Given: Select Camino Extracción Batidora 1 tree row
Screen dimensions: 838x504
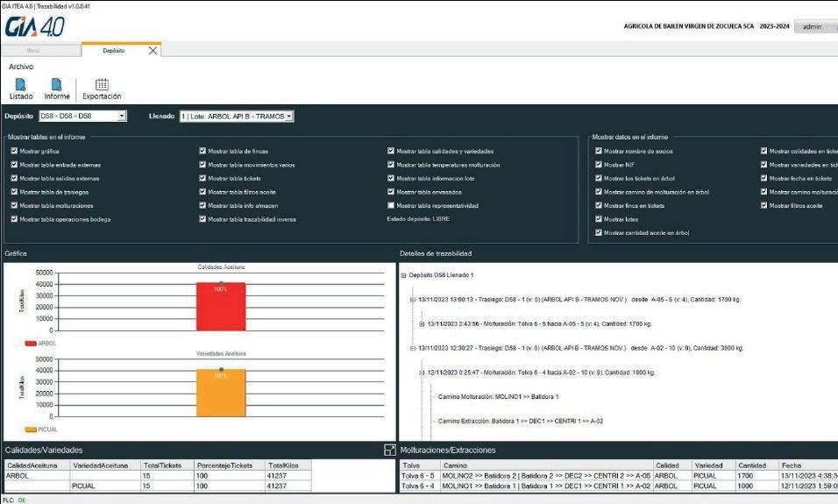Looking at the screenshot, I should pyautogui.click(x=520, y=421).
